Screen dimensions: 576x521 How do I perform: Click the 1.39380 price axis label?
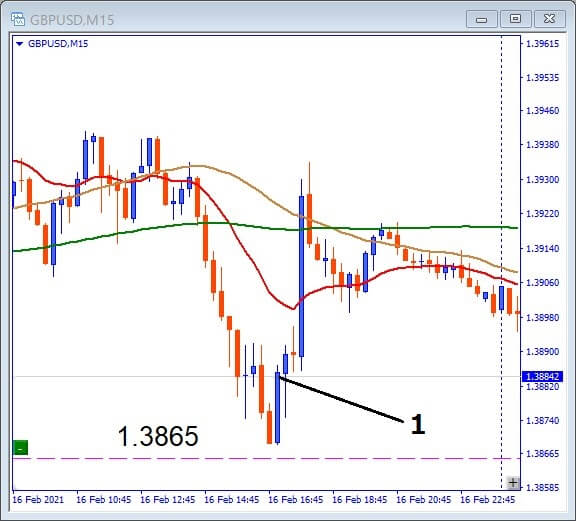click(543, 145)
